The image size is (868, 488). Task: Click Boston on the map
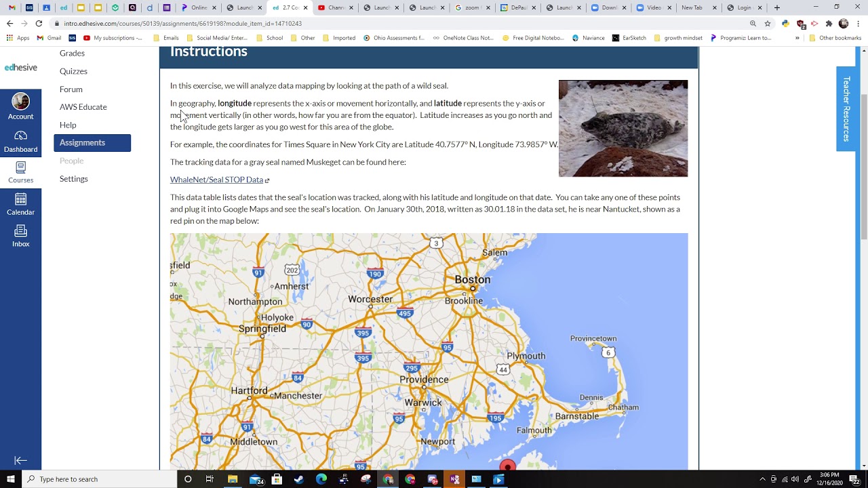click(472, 279)
